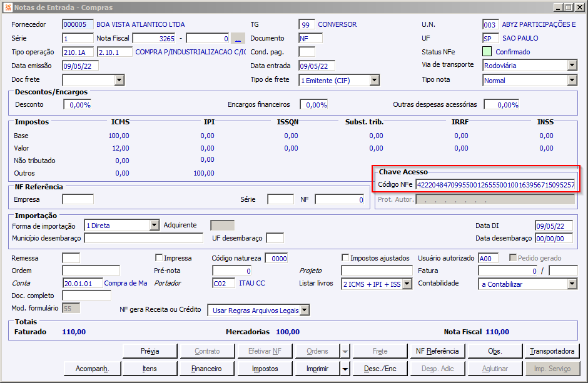Image resolution: width=588 pixels, height=383 pixels.
Task: Open the Itens button
Action: [150, 369]
